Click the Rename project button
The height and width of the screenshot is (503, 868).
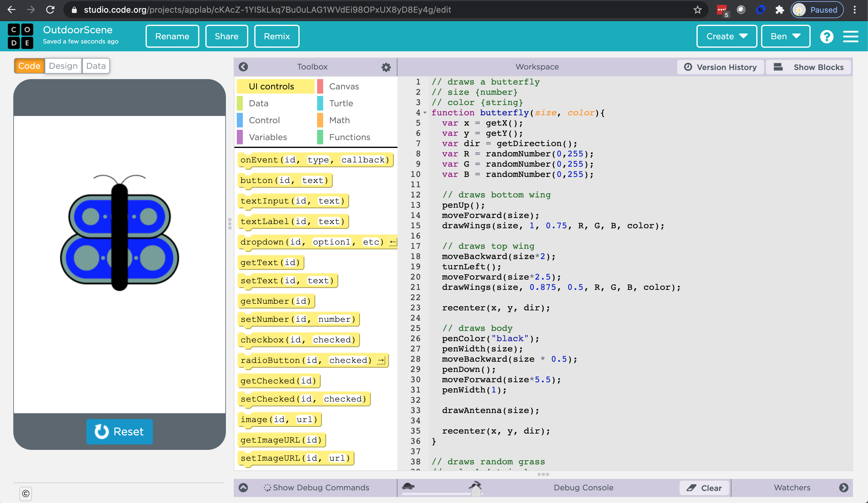coord(172,36)
